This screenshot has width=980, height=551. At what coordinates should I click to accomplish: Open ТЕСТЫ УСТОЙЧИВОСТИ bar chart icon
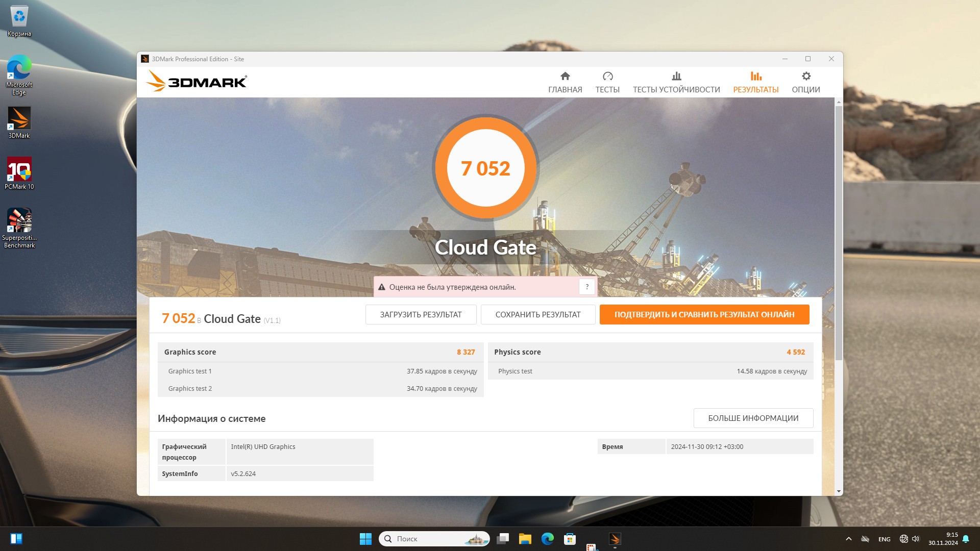[x=676, y=82]
